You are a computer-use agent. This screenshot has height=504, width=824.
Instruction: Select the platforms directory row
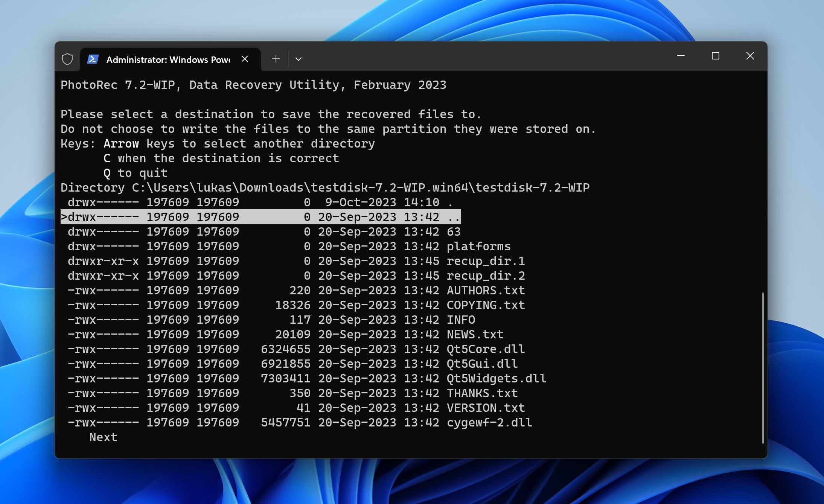[289, 246]
